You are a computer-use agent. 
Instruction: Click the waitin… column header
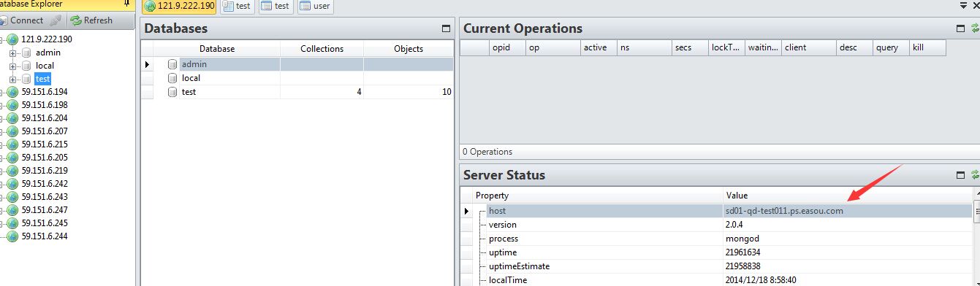point(763,47)
